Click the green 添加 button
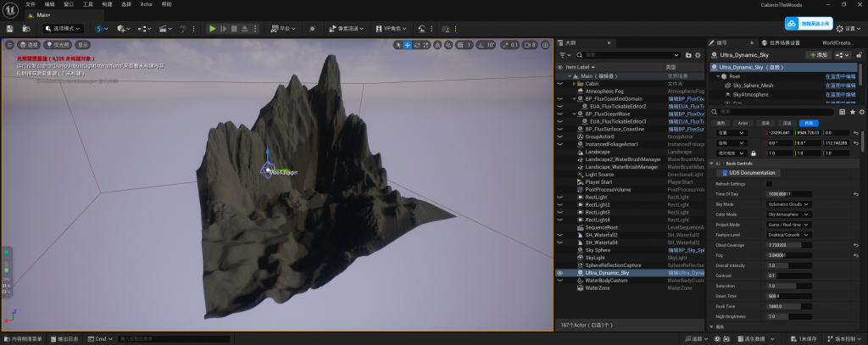The image size is (868, 345). click(x=817, y=55)
